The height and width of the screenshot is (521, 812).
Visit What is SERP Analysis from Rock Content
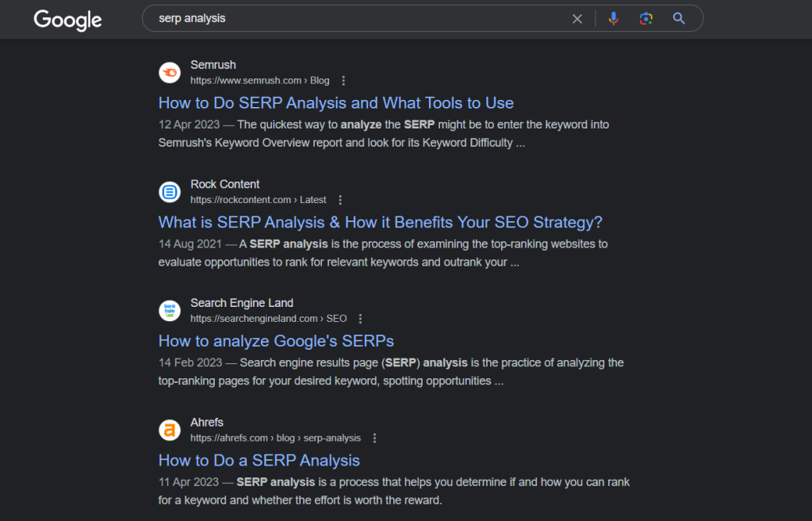[x=380, y=222]
